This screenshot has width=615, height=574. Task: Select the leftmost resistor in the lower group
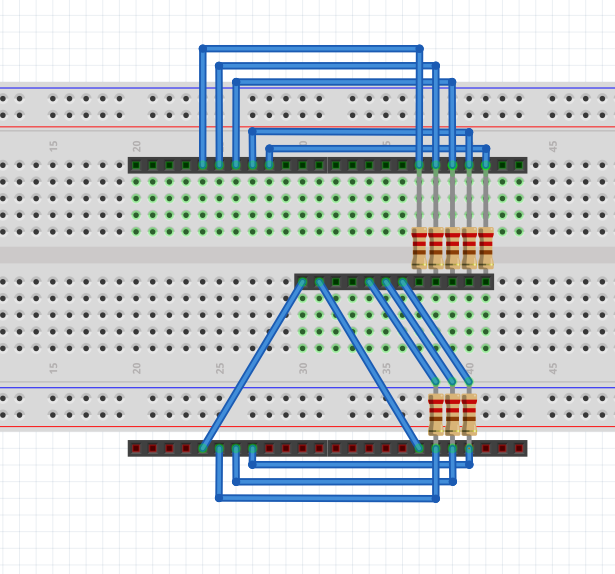[436, 413]
